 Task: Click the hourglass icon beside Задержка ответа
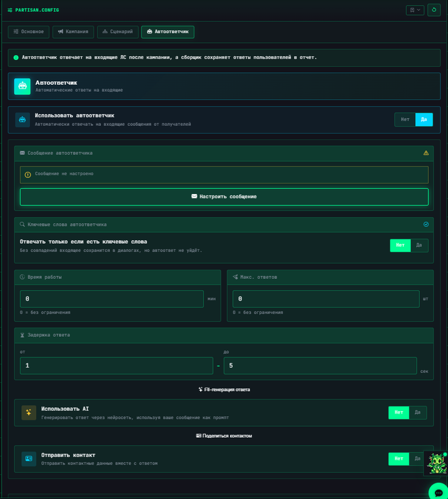22,335
